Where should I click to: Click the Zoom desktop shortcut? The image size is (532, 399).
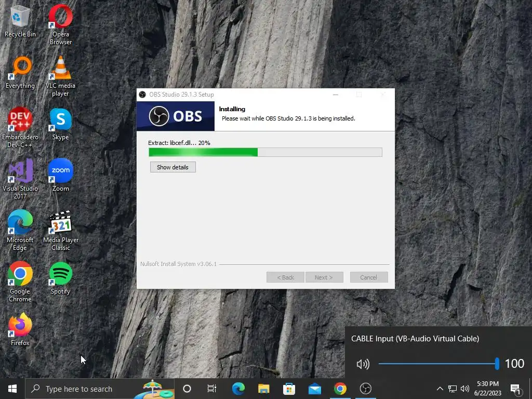pyautogui.click(x=60, y=175)
